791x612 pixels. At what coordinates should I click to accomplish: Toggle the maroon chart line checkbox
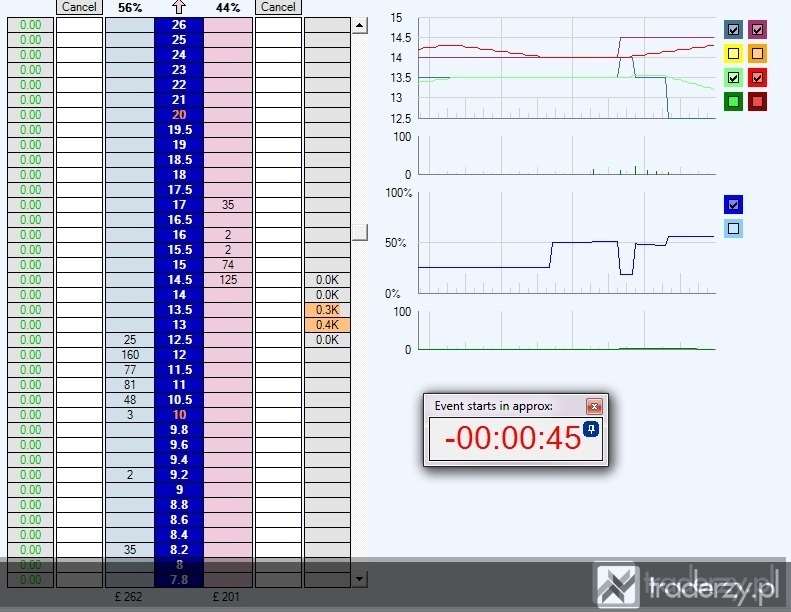[757, 30]
